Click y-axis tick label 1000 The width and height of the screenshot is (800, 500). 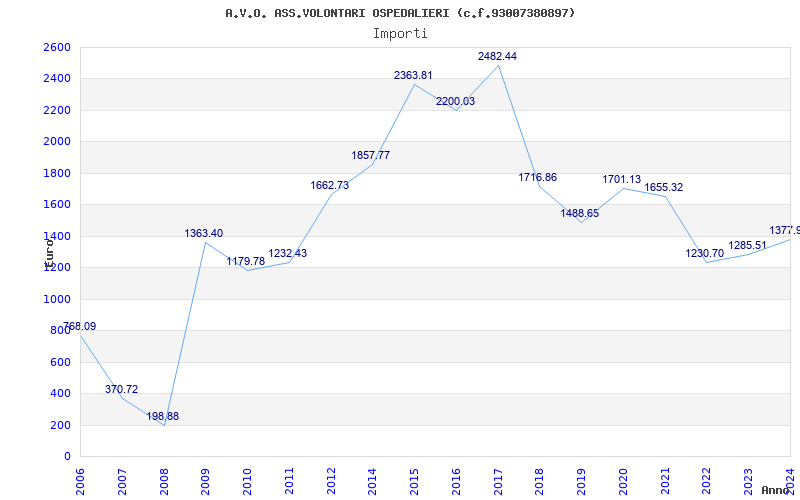click(57, 299)
